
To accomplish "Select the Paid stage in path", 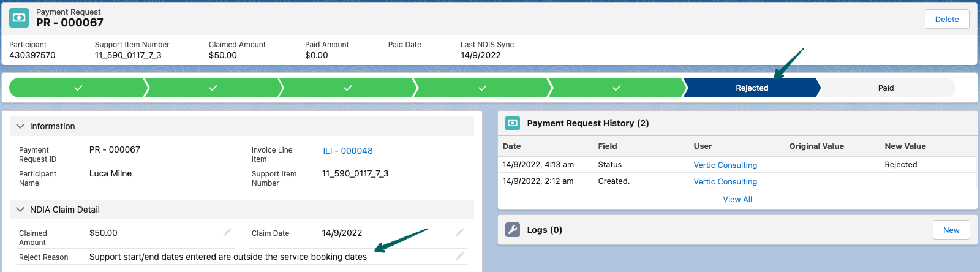I will point(886,88).
